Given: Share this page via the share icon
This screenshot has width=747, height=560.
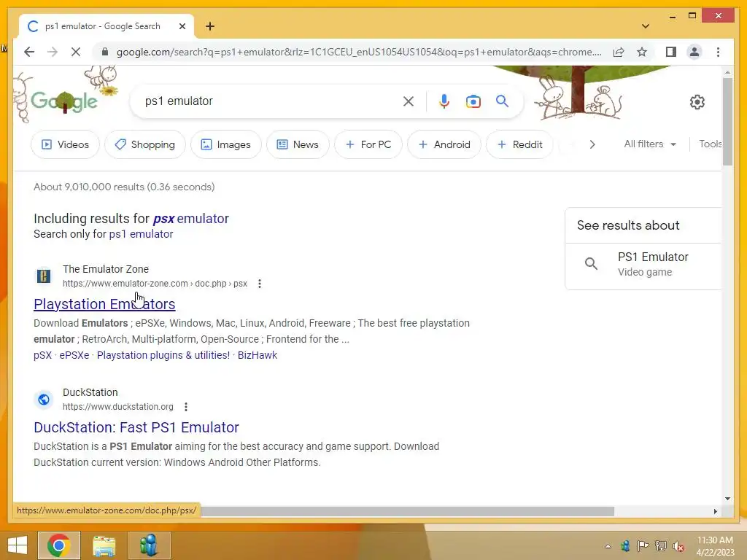Looking at the screenshot, I should 619,52.
